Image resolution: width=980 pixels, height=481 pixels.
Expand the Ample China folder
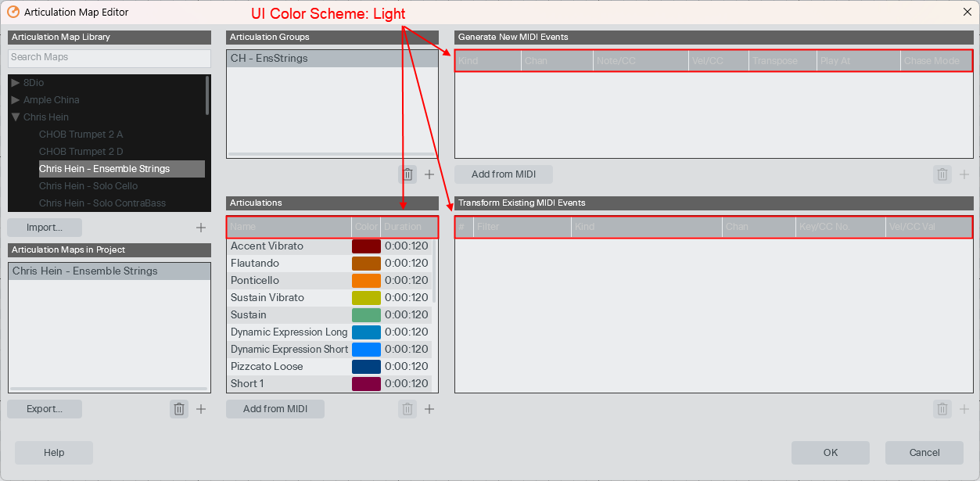pos(16,99)
